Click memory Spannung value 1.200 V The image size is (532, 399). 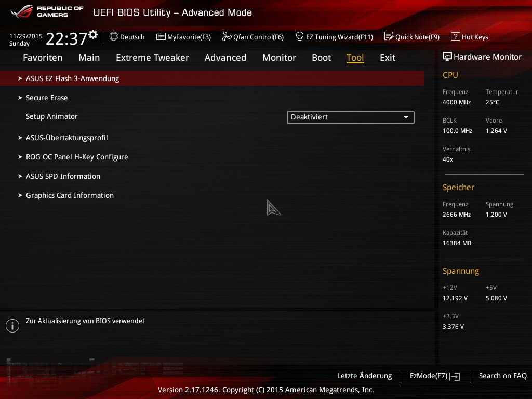(x=496, y=215)
